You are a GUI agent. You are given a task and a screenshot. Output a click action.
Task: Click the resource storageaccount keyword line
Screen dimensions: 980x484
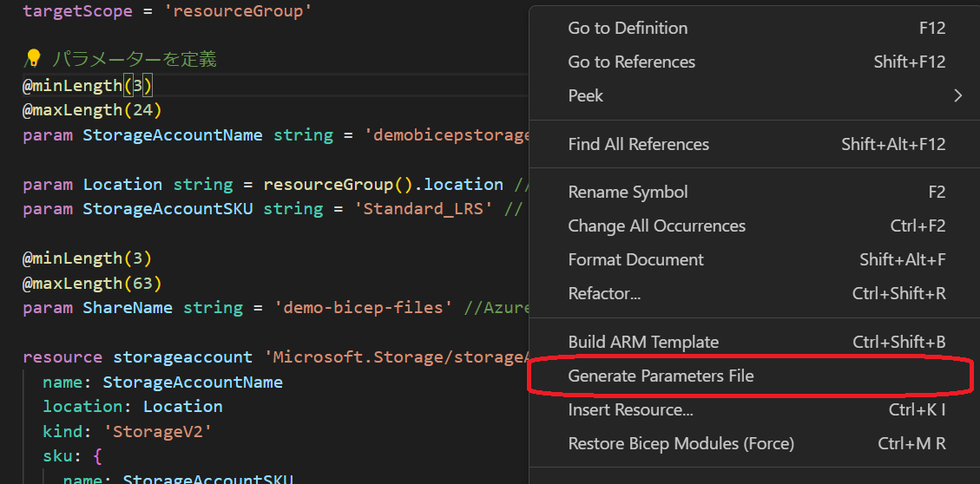276,357
